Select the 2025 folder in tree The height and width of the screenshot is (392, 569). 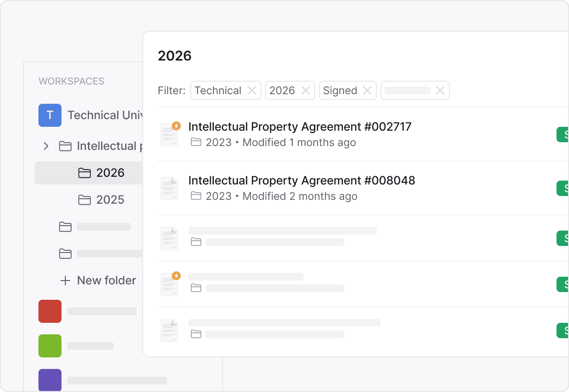tap(110, 200)
